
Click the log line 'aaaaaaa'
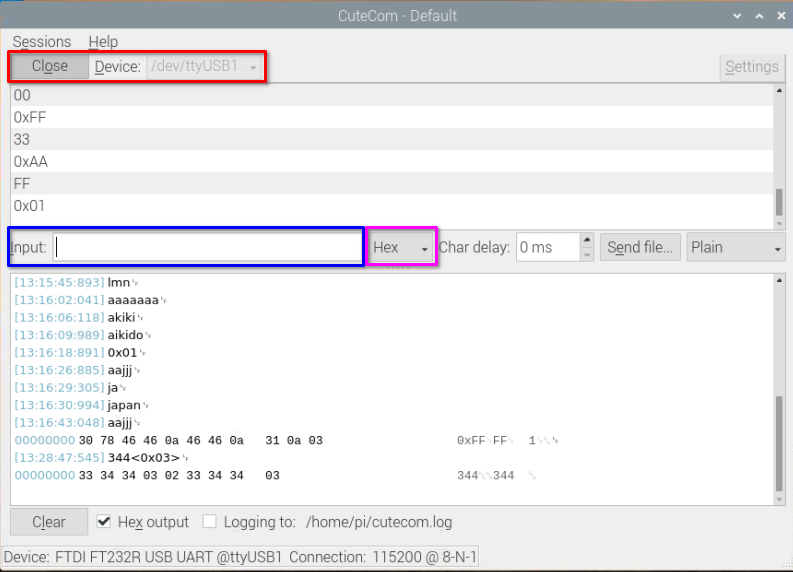pos(133,300)
